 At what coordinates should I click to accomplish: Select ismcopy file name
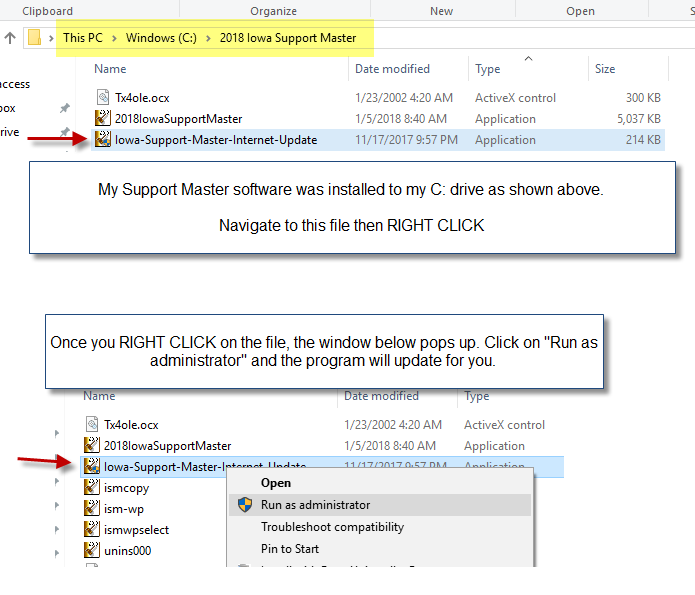point(126,488)
